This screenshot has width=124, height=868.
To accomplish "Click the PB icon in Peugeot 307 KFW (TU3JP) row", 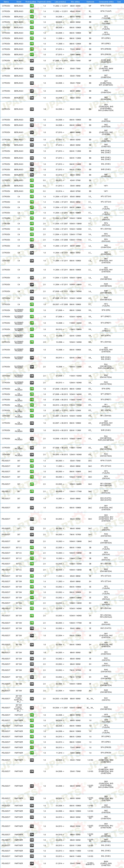I will [x=32, y=461].
